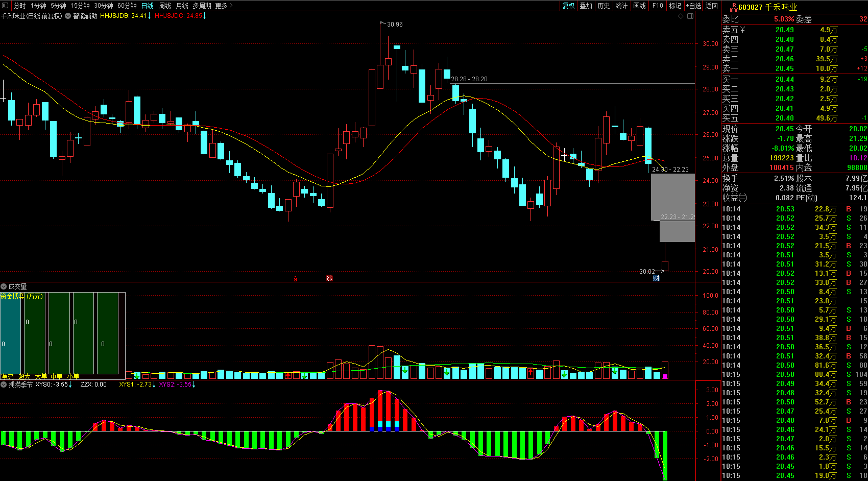Open the 智能辅助 indicator dropdown arrow
868x481 pixels.
[x=68, y=16]
